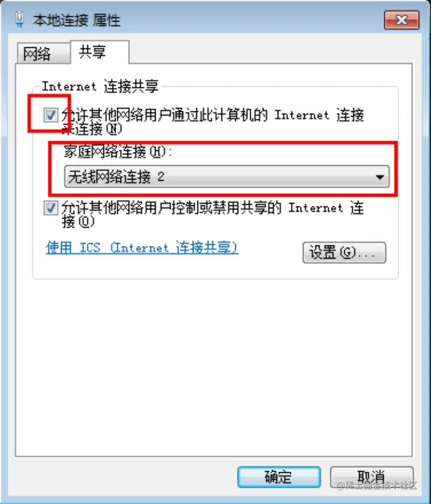
Task: Close the 本地连接 属性 dialog
Action: coord(402,20)
